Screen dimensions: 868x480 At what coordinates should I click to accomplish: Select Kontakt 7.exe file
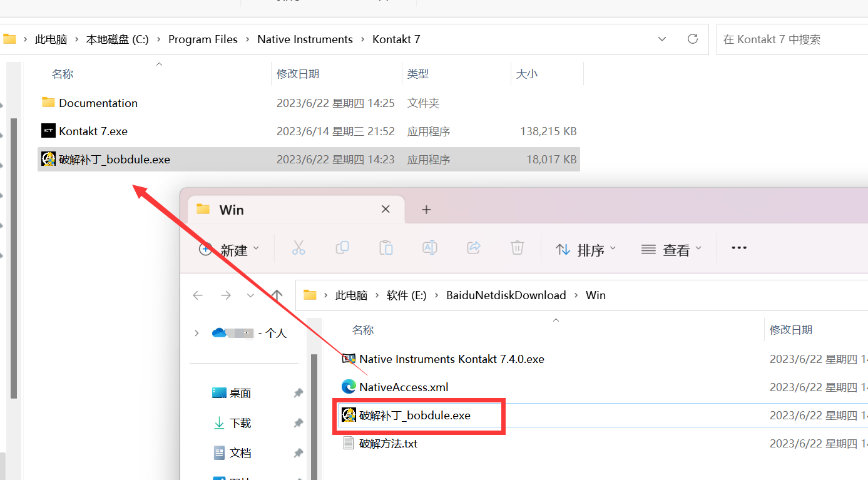(93, 131)
